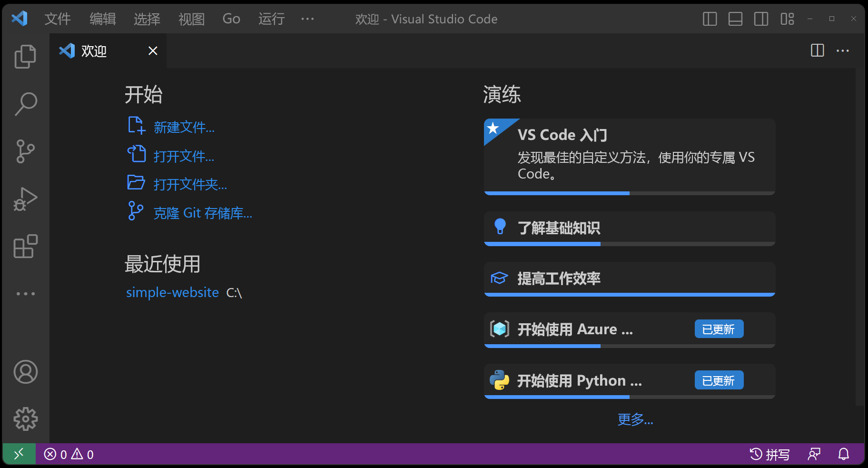Image resolution: width=868 pixels, height=468 pixels.
Task: Open the Source Control view
Action: pos(25,151)
